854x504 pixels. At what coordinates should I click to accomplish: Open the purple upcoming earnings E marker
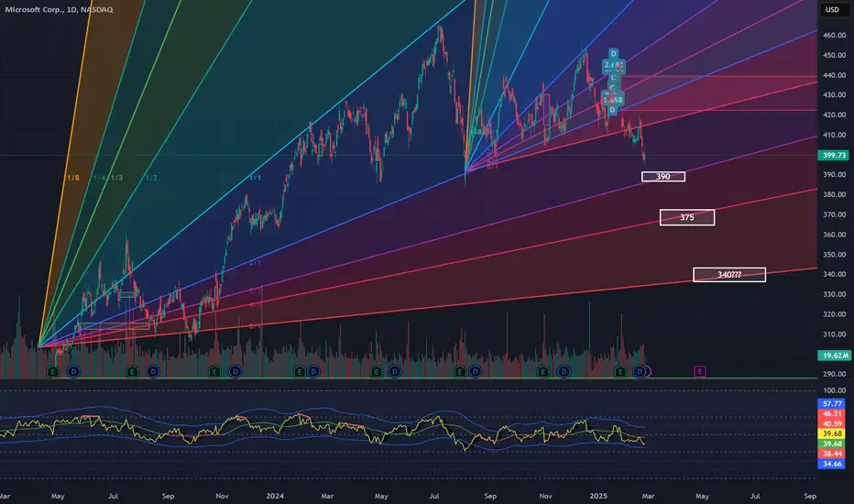700,372
